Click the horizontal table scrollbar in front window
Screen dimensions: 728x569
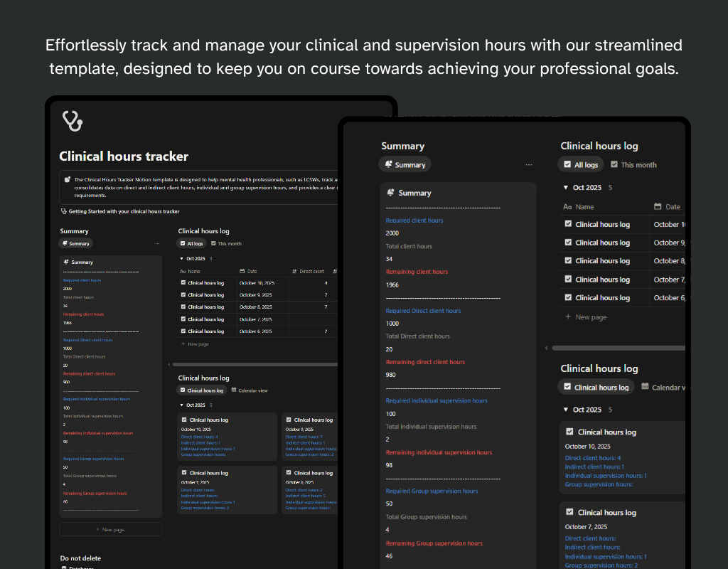[617, 349]
